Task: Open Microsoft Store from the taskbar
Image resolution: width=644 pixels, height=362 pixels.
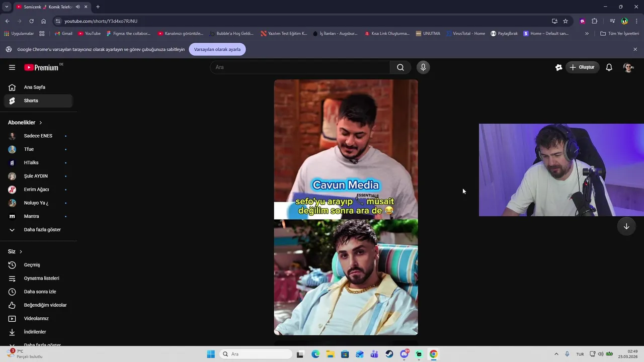Action: point(345,354)
